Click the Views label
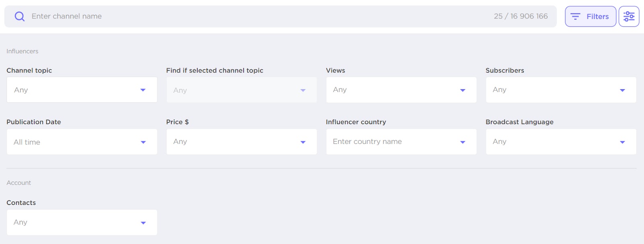 [x=336, y=70]
